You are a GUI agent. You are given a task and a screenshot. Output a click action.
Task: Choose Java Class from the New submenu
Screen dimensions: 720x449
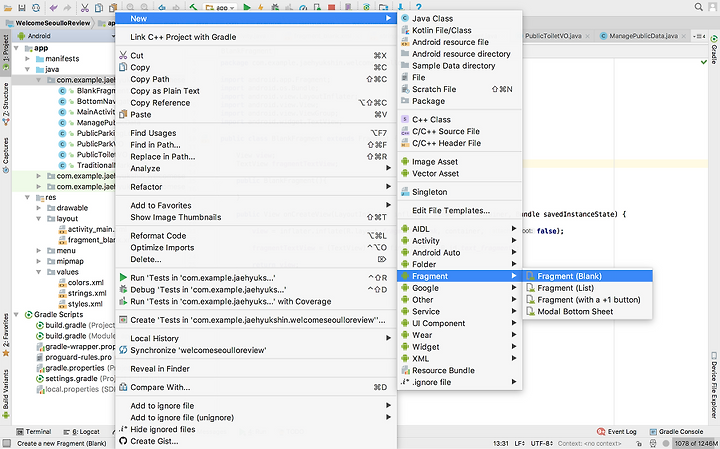pos(459,18)
